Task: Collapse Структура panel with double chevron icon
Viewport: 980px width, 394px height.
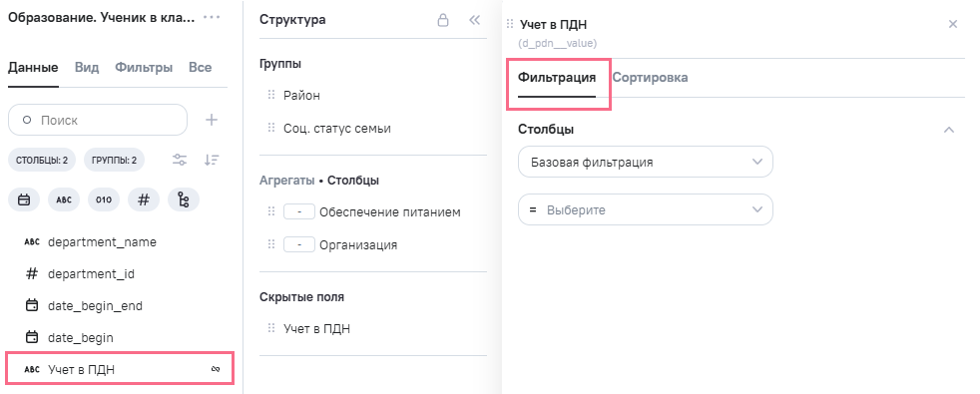Action: (x=474, y=20)
